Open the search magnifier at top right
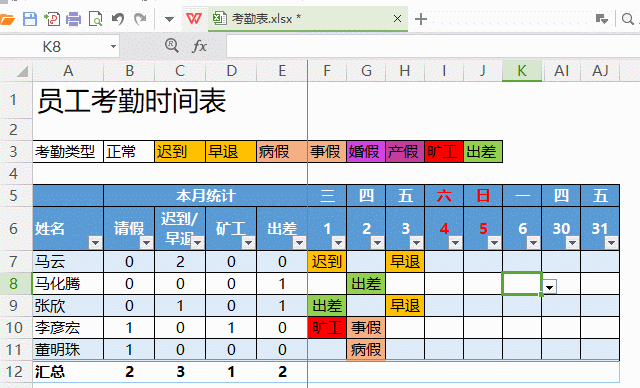Image resolution: width=640 pixels, height=388 pixels. point(628,19)
